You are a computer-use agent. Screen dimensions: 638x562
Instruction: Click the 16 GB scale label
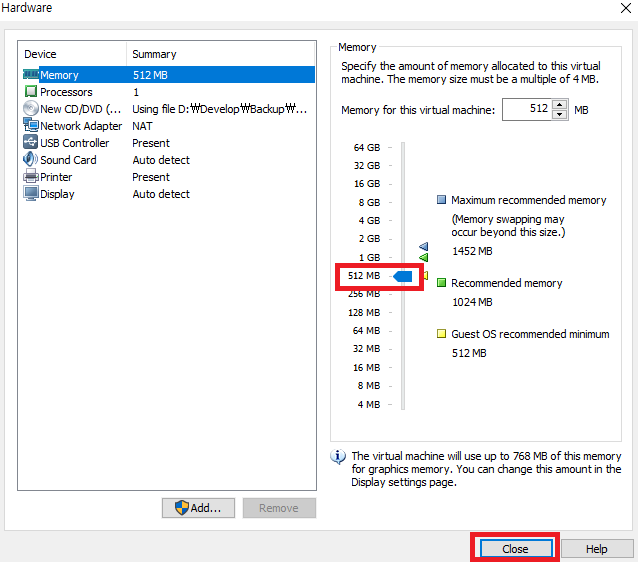tap(367, 184)
